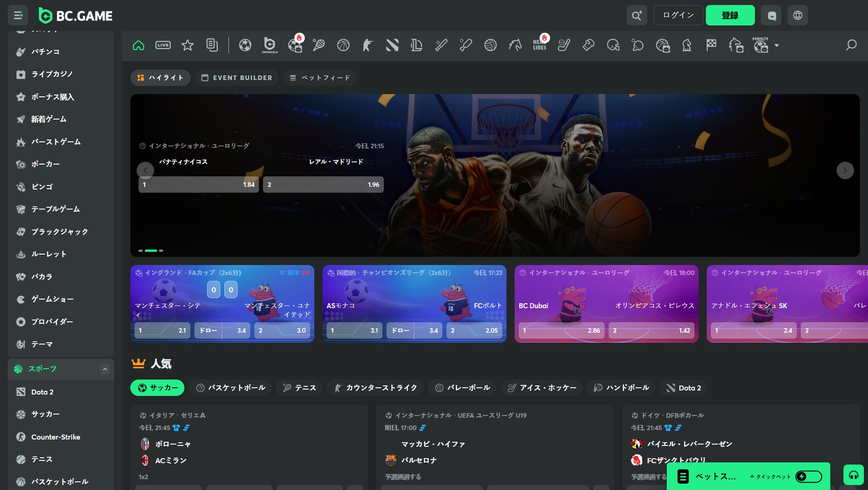The height and width of the screenshot is (490, 868).
Task: Select the Counter-Strike soldier icon
Action: 368,45
